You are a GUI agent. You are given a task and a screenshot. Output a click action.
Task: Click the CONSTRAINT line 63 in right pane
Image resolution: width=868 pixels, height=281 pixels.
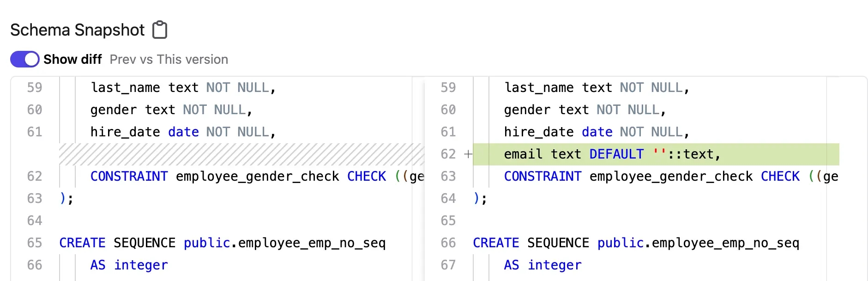(671, 177)
